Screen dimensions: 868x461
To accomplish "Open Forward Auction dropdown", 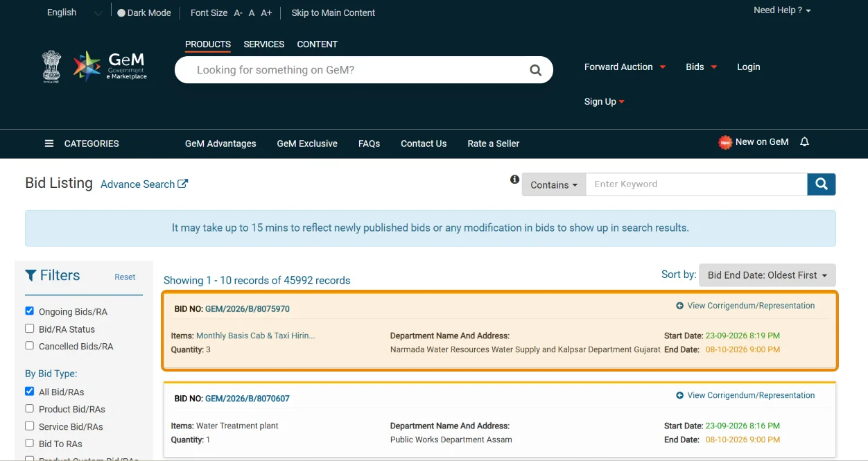I will tap(625, 67).
